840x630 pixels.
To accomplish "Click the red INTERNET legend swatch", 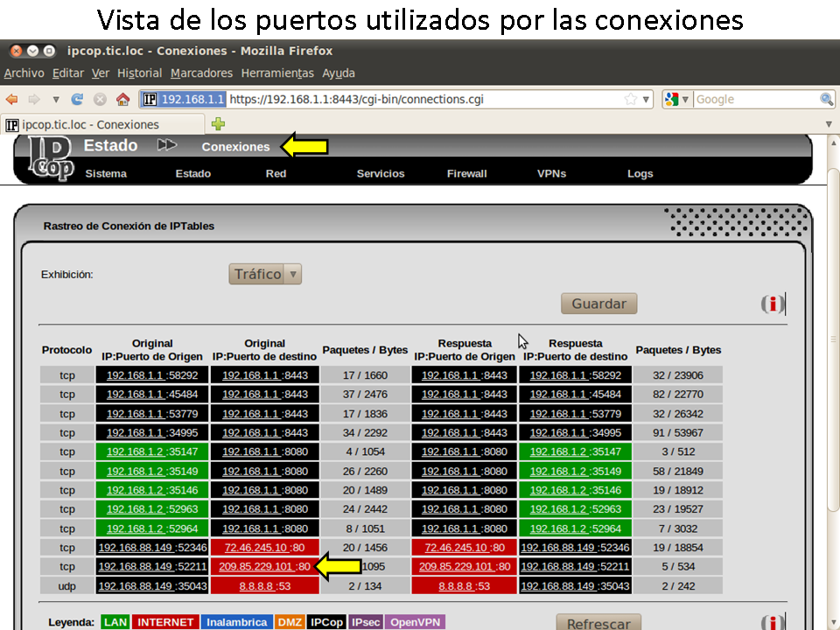I will click(x=165, y=622).
